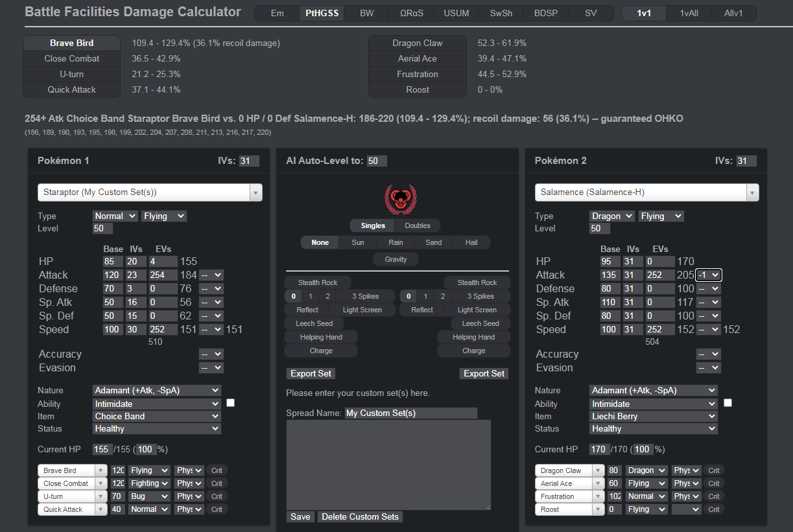Select Close Combat damage result row
793x532 pixels.
(72, 58)
